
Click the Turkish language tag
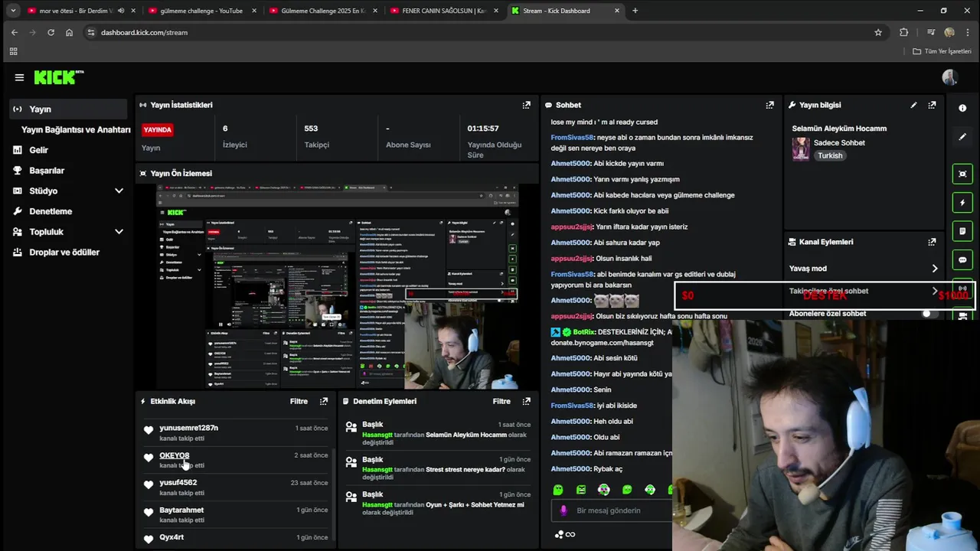pos(829,155)
